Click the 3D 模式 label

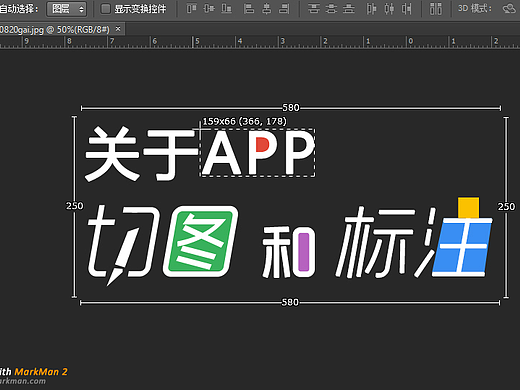click(x=475, y=8)
